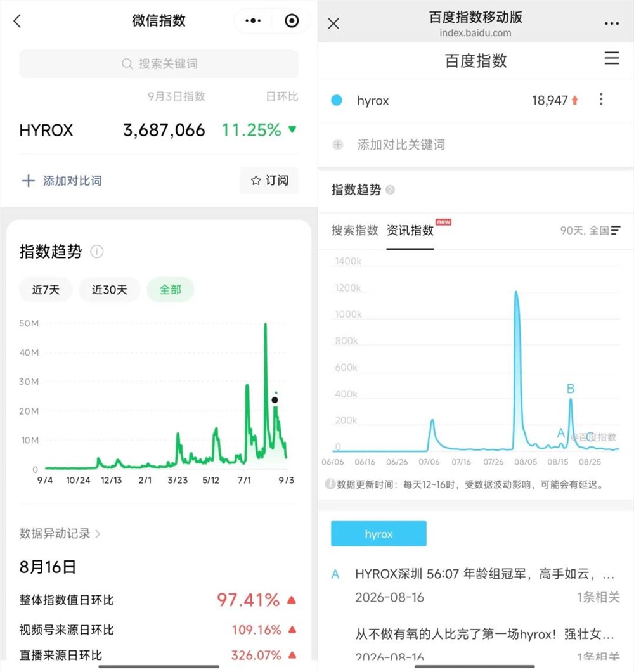Image resolution: width=634 pixels, height=672 pixels.
Task: Click the 11.25% daily change value
Action: tap(251, 130)
